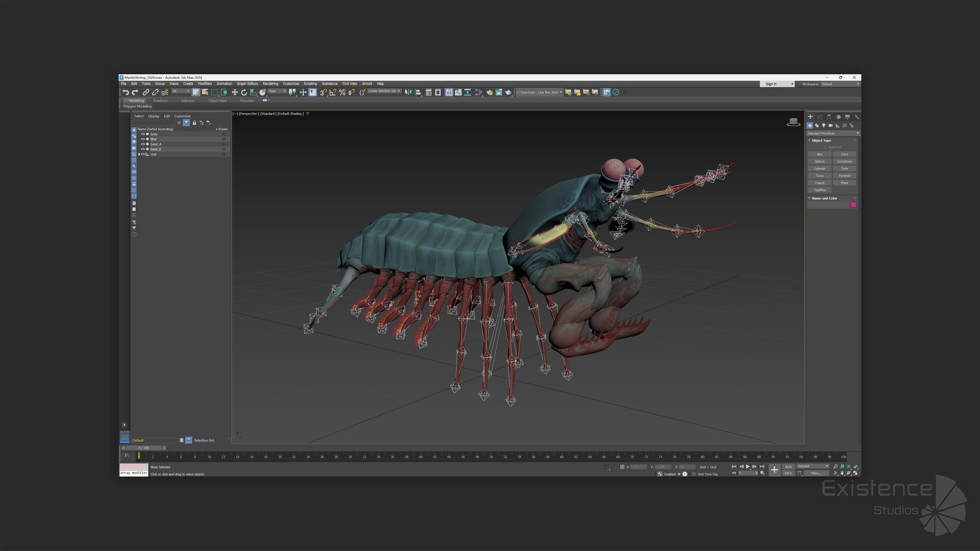Open the Utilities wrench panel icon
This screenshot has height=551, width=980.
click(856, 117)
